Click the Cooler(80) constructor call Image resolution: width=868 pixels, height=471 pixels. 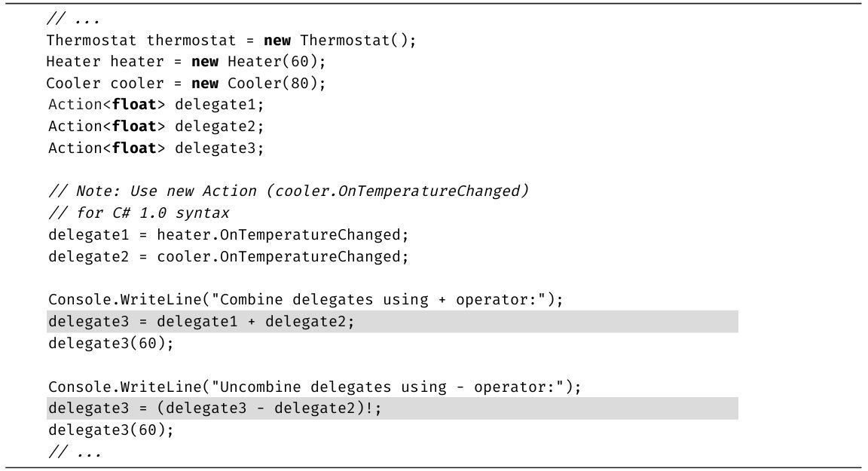277,84
